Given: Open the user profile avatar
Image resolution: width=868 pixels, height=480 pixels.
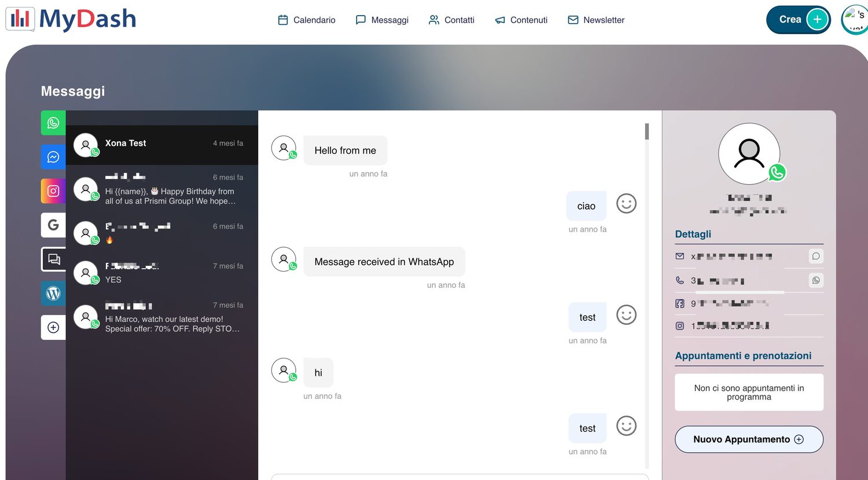Looking at the screenshot, I should (x=855, y=20).
